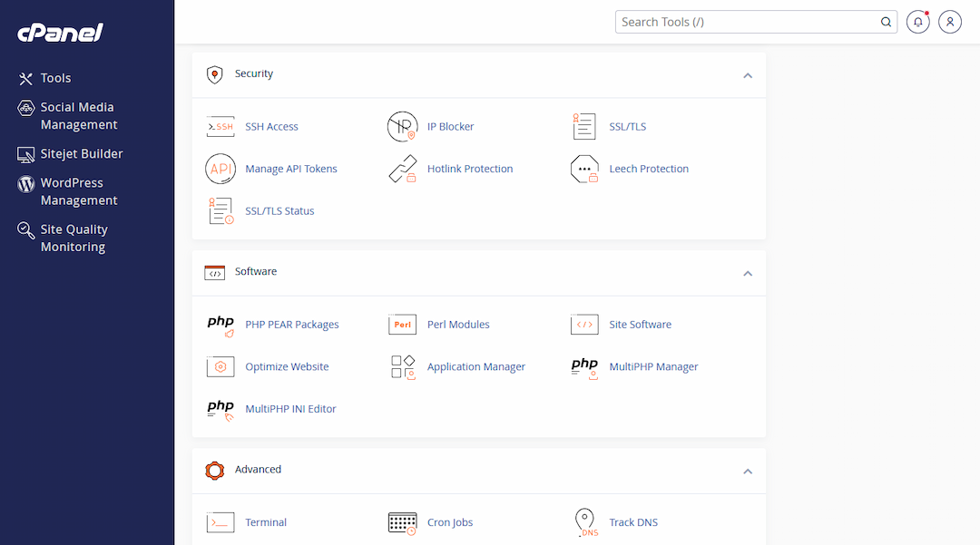The height and width of the screenshot is (545, 980).
Task: Open the user account icon
Action: [x=950, y=22]
